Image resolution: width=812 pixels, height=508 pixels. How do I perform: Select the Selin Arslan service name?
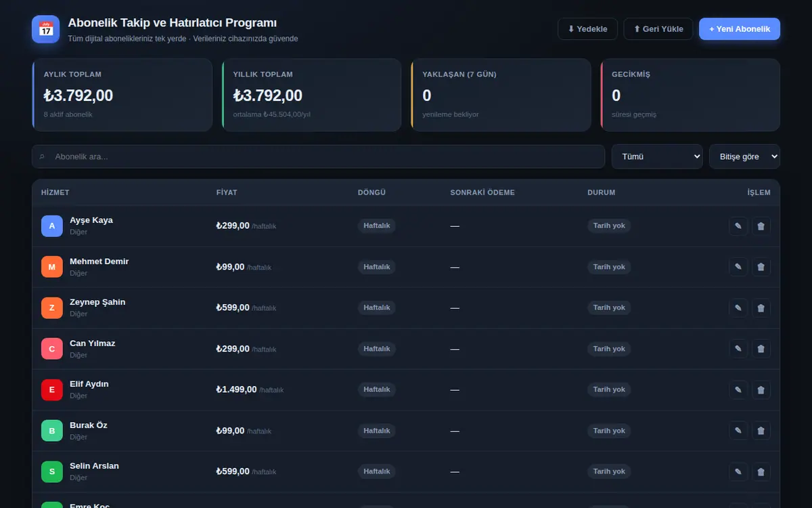click(94, 466)
